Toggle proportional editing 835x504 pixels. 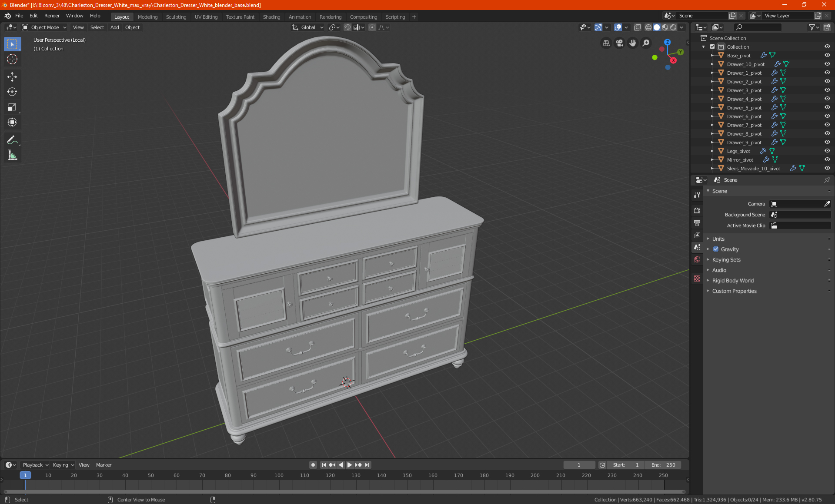[372, 27]
